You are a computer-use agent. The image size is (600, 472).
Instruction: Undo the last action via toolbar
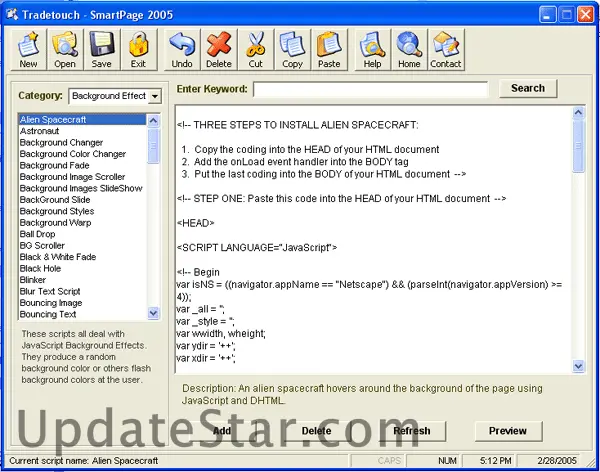click(x=182, y=49)
